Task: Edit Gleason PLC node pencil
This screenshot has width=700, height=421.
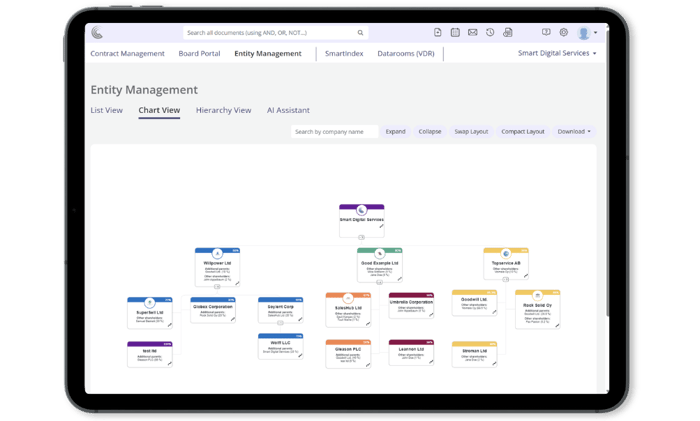Action: [368, 365]
